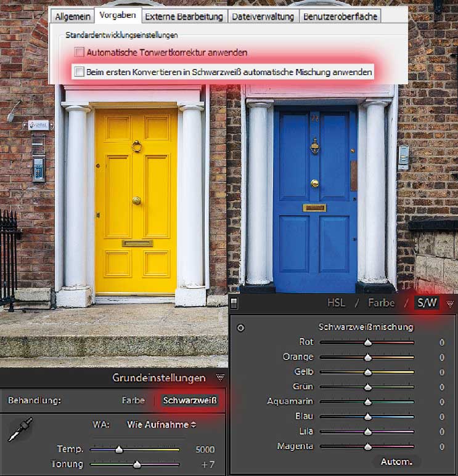The height and width of the screenshot is (476, 458).
Task: Collapse the HSL / Farbe / S/W panel triangle
Action: click(450, 303)
